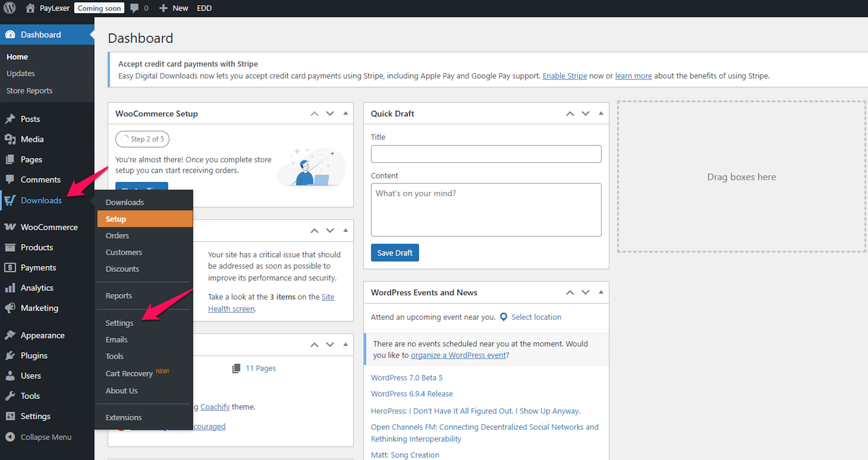Select Cart Recovery in Downloads submenu
This screenshot has height=460, width=868.
[x=129, y=373]
